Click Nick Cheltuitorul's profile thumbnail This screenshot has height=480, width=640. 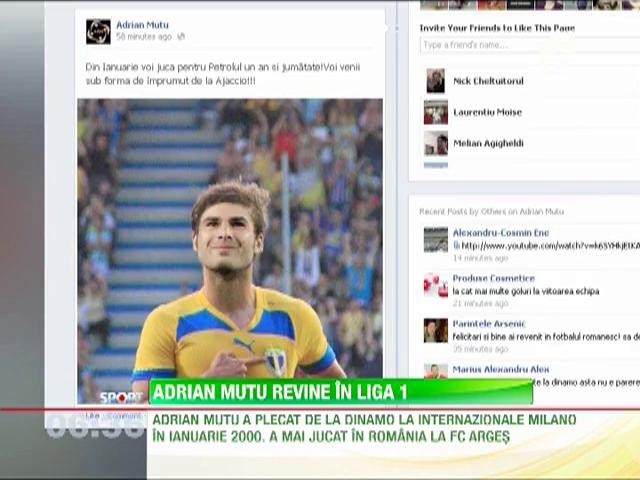coord(436,81)
